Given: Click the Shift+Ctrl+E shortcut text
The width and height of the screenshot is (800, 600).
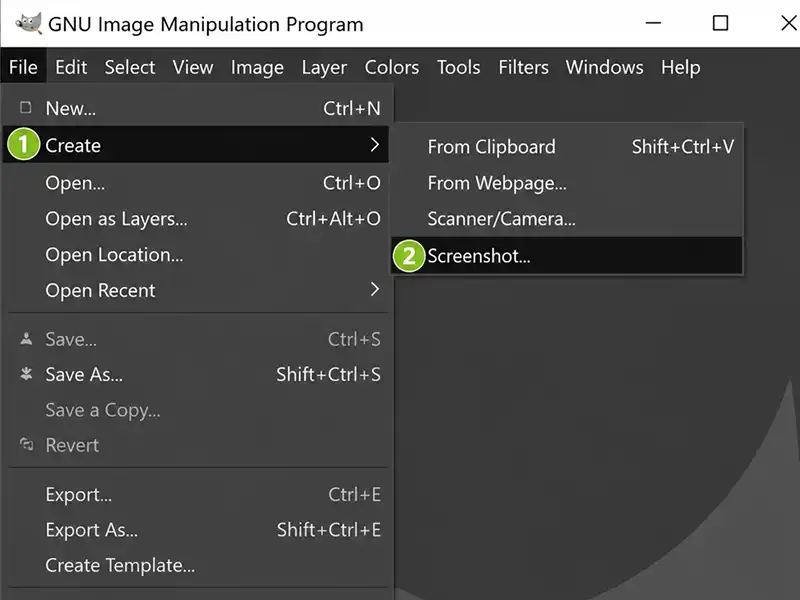Looking at the screenshot, I should [x=329, y=530].
